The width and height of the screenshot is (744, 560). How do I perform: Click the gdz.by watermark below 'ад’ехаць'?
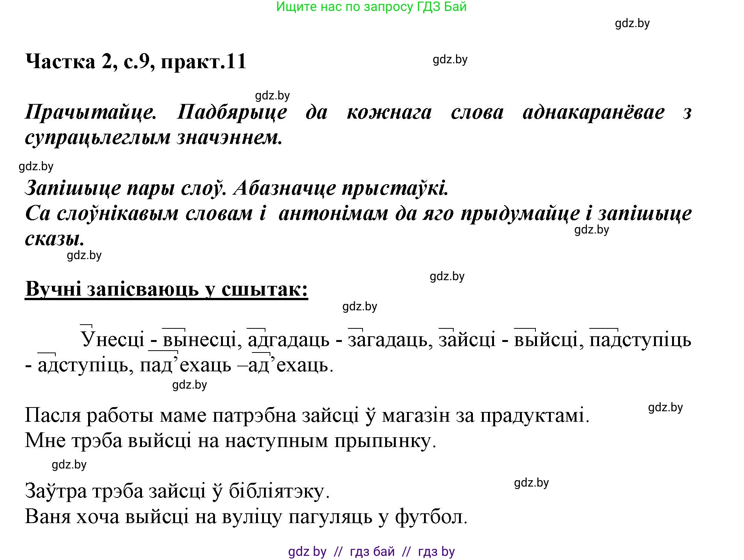tap(190, 386)
